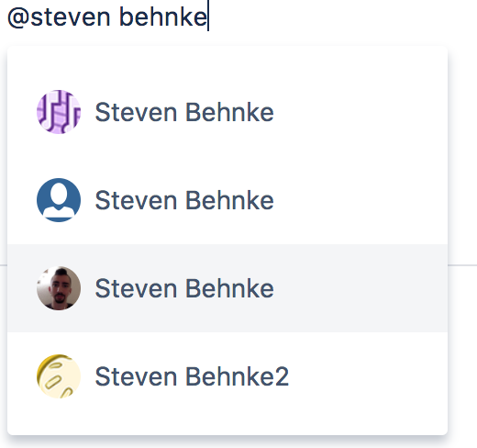Place cursor after typed "behnke" text
This screenshot has width=477, height=448.
click(x=208, y=17)
